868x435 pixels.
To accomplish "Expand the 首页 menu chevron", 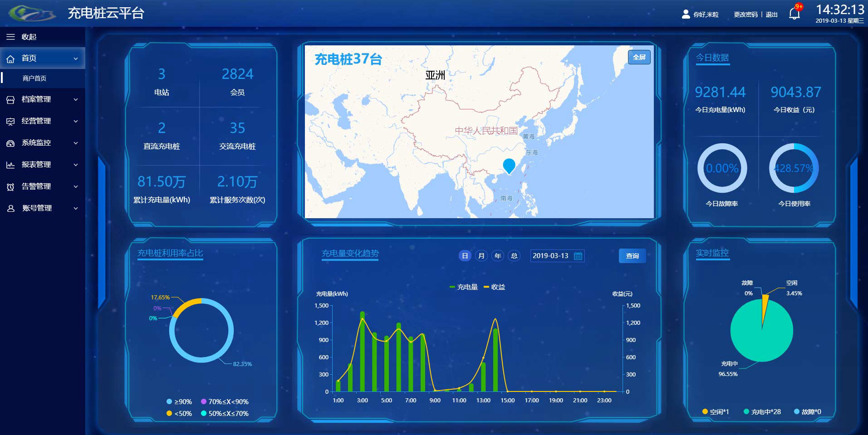I will [75, 58].
